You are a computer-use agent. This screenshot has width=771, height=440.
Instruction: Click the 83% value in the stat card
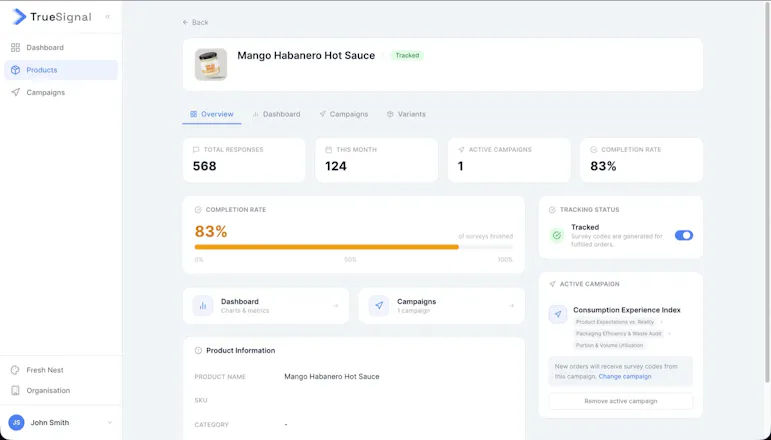(x=603, y=166)
